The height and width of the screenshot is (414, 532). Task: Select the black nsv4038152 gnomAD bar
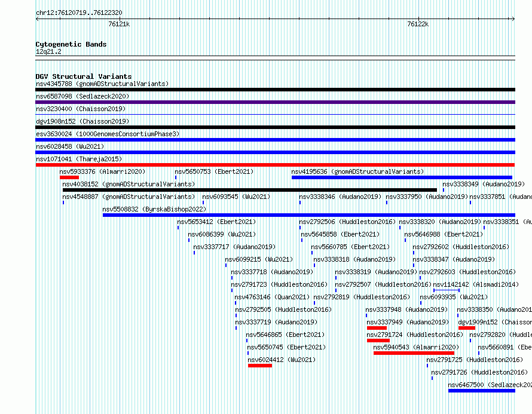point(250,190)
